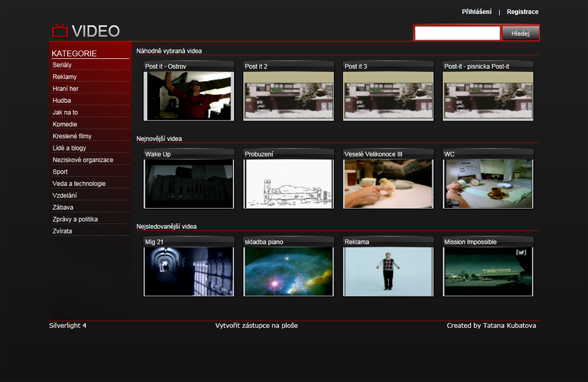Click the Post it - Ostrov title label
The width and height of the screenshot is (588, 382).
coord(165,66)
